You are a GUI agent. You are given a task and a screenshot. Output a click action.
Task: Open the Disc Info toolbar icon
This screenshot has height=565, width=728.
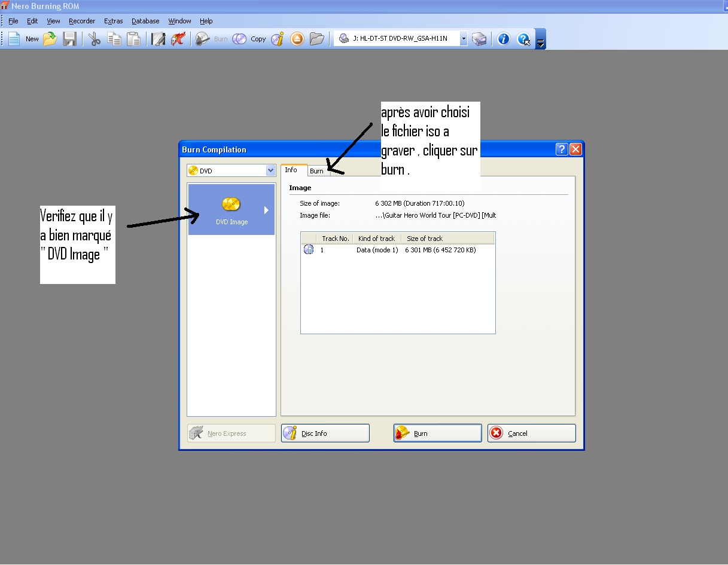[x=277, y=39]
